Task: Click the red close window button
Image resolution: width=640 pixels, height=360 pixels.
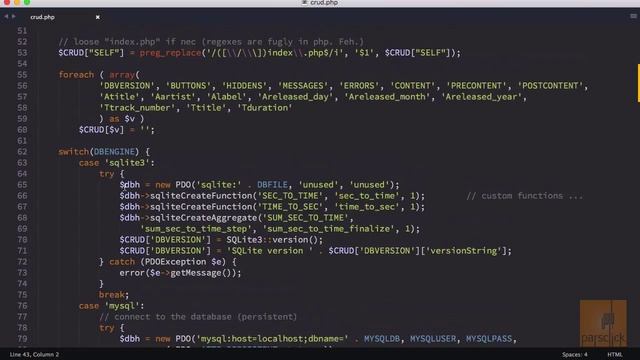Action: (x=7, y=2)
